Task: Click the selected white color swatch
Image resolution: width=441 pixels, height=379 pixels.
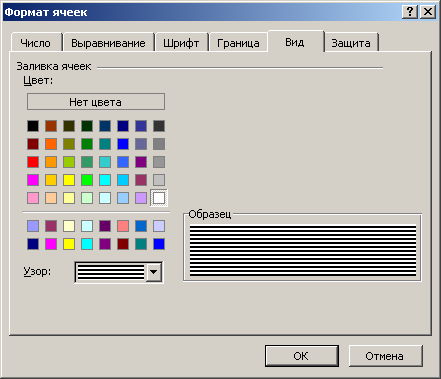Action: pos(159,198)
